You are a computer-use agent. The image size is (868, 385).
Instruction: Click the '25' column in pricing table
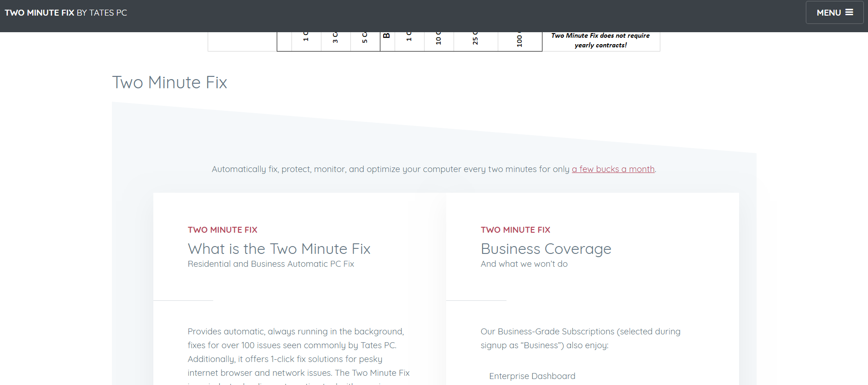point(475,41)
